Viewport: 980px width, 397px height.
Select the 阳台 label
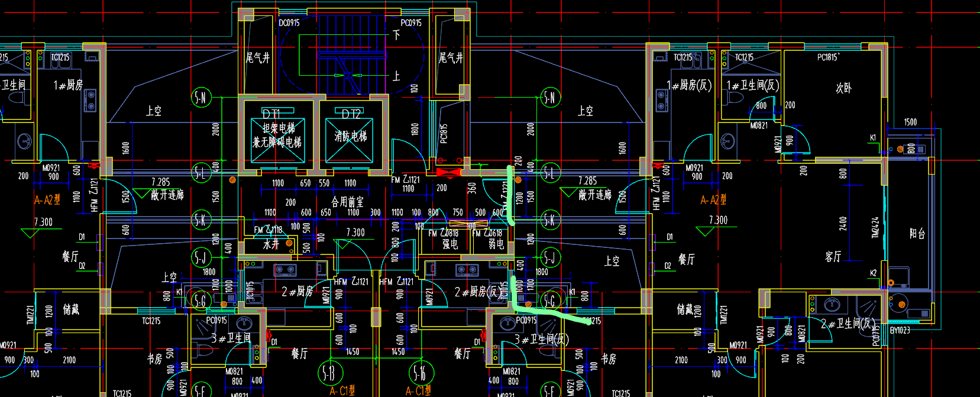[x=917, y=234]
